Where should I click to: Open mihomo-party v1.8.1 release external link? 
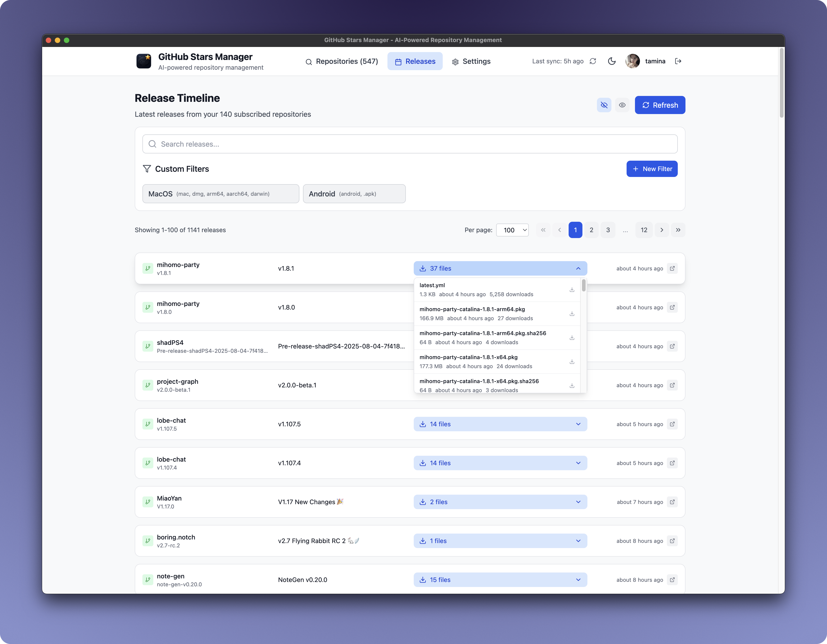[x=672, y=268]
